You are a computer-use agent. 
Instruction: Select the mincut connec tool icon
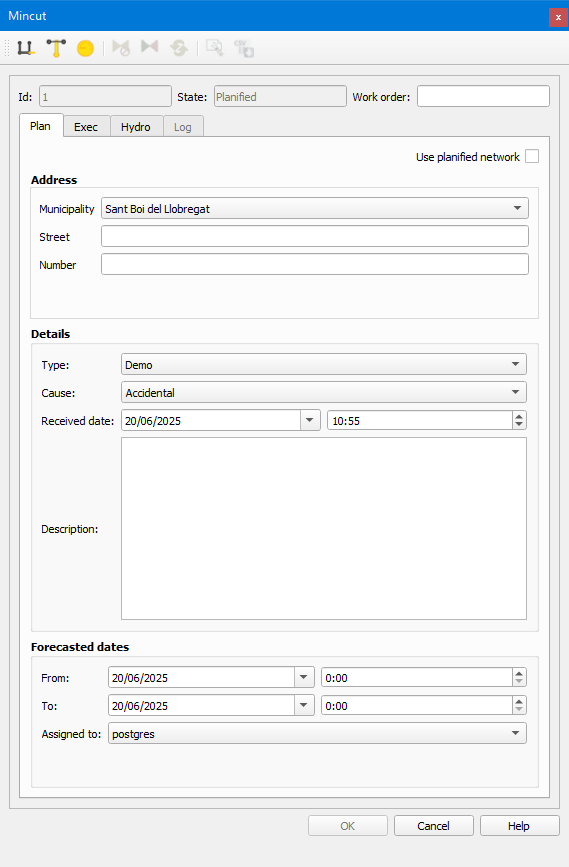(x=25, y=48)
